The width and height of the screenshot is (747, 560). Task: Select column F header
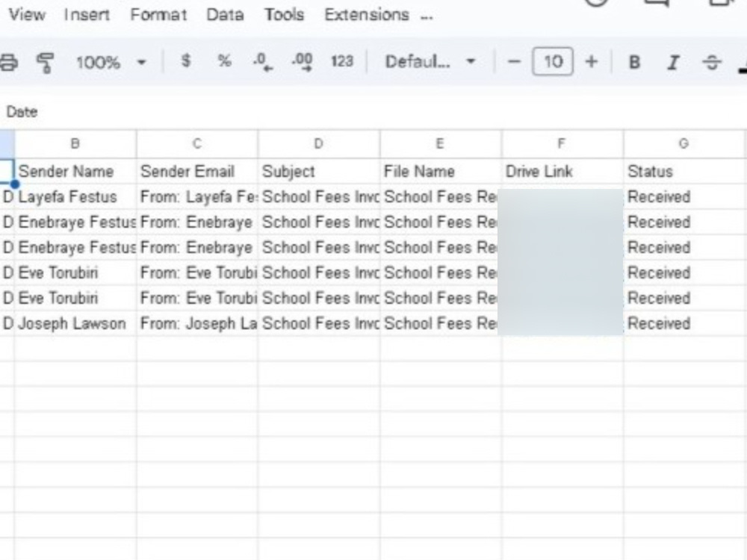point(562,144)
